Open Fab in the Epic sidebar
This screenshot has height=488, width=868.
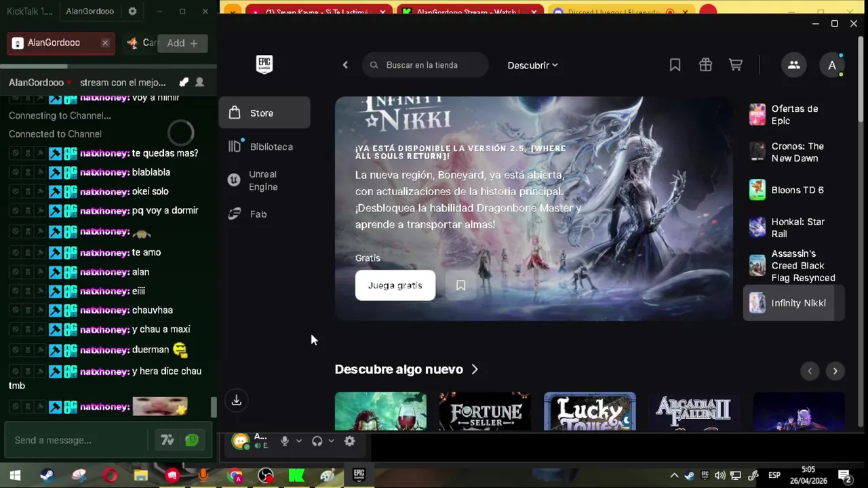pos(264,214)
